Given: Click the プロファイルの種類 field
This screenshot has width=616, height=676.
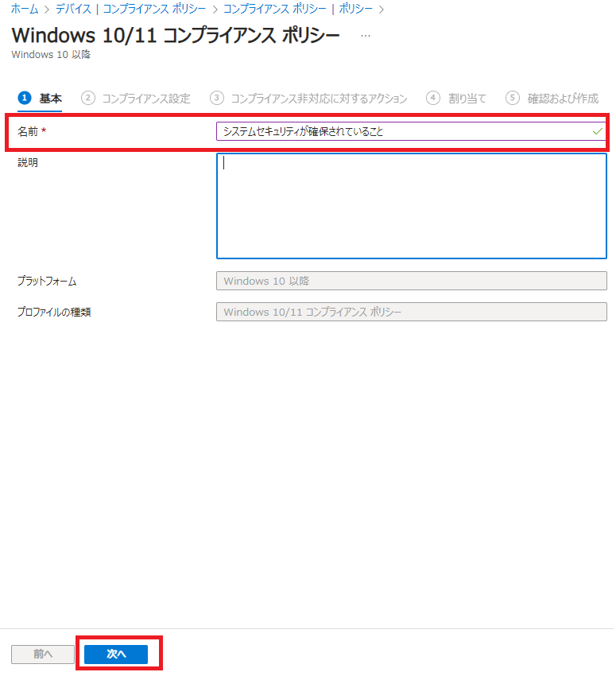Looking at the screenshot, I should [411, 312].
